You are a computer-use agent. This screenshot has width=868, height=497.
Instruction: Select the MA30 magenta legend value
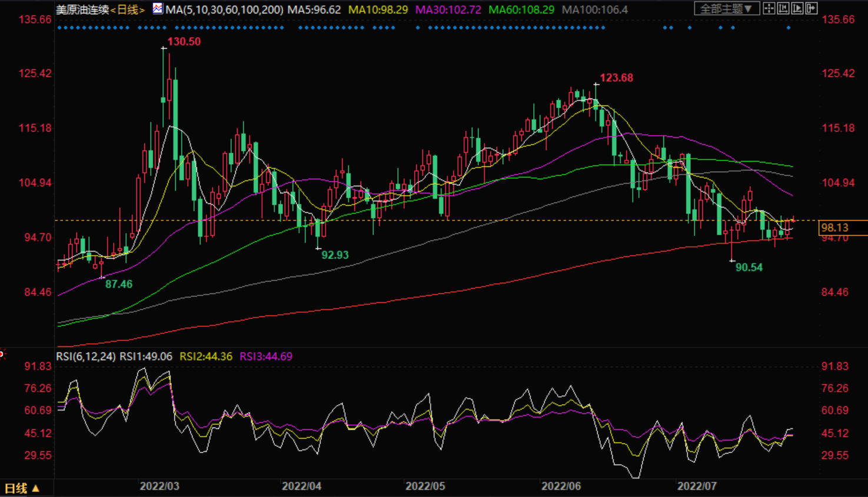click(x=448, y=10)
